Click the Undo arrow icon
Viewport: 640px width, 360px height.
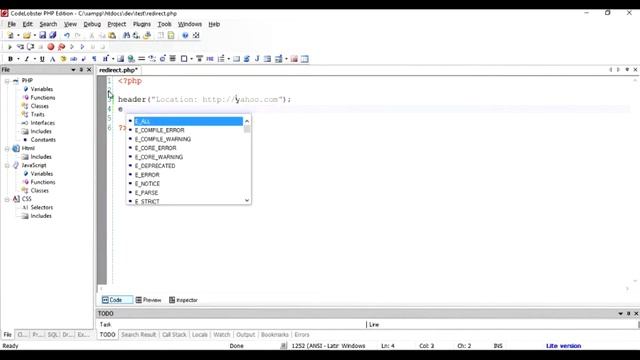click(x=67, y=36)
